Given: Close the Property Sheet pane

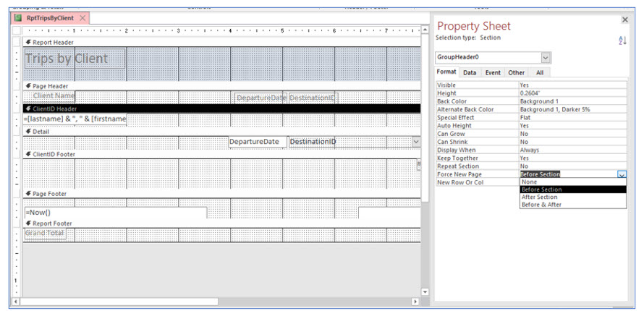Looking at the screenshot, I should click(625, 20).
